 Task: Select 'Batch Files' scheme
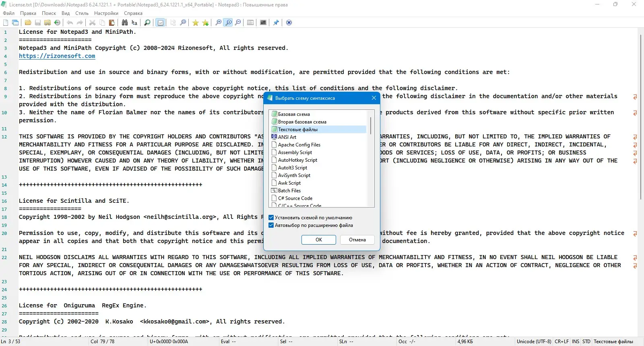point(319,191)
